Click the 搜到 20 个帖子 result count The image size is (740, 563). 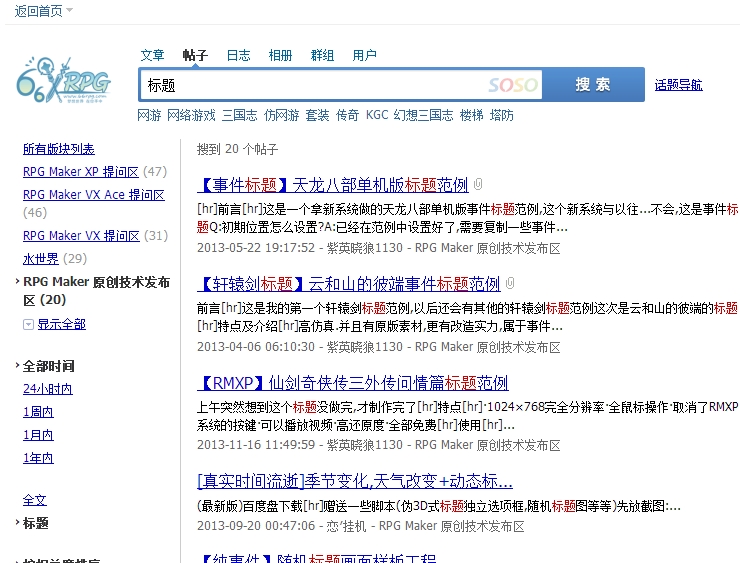pyautogui.click(x=237, y=149)
